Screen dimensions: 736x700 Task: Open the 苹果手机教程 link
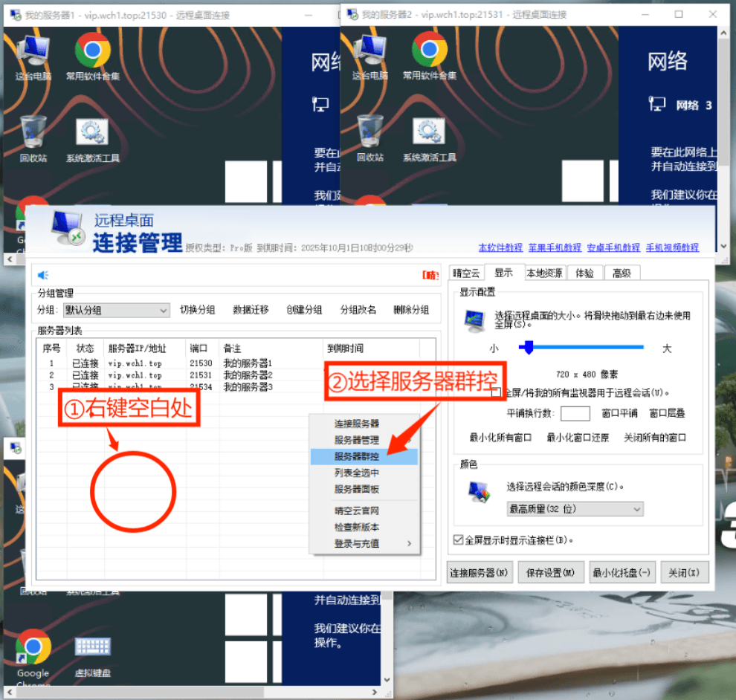[555, 247]
